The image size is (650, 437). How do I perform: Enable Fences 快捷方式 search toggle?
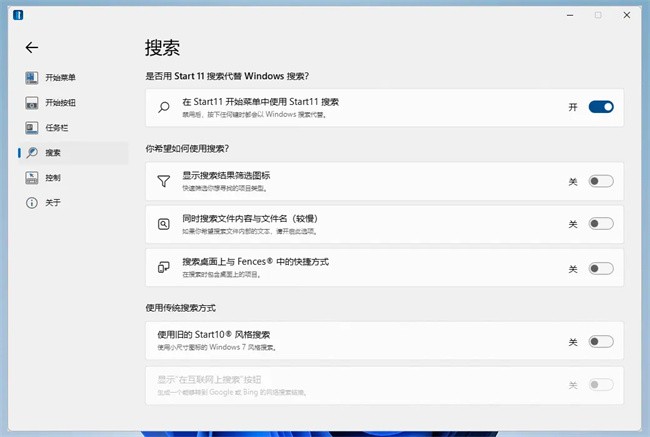click(x=601, y=269)
